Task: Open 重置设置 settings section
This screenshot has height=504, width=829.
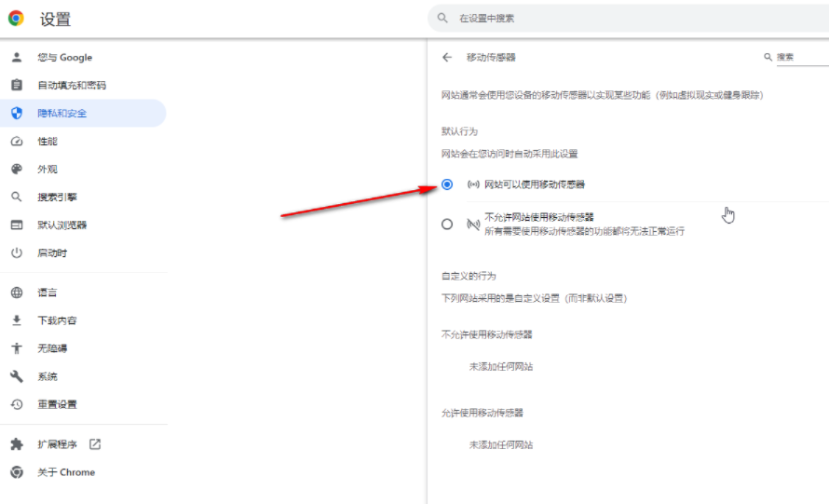Action: pos(84,404)
